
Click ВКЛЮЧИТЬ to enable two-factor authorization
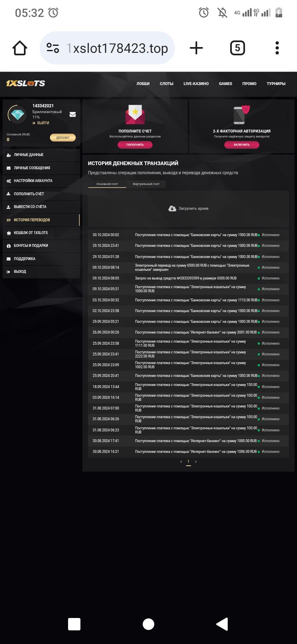241,144
